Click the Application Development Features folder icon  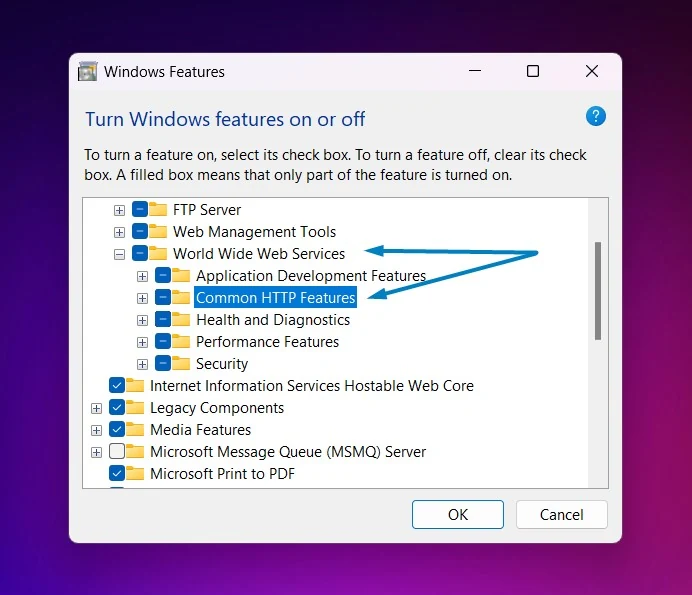[x=181, y=275]
